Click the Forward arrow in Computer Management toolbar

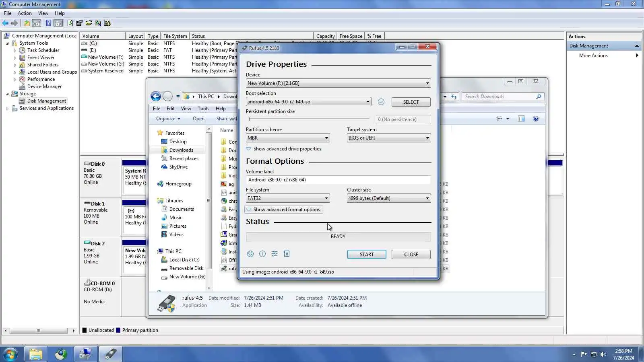coord(14,23)
